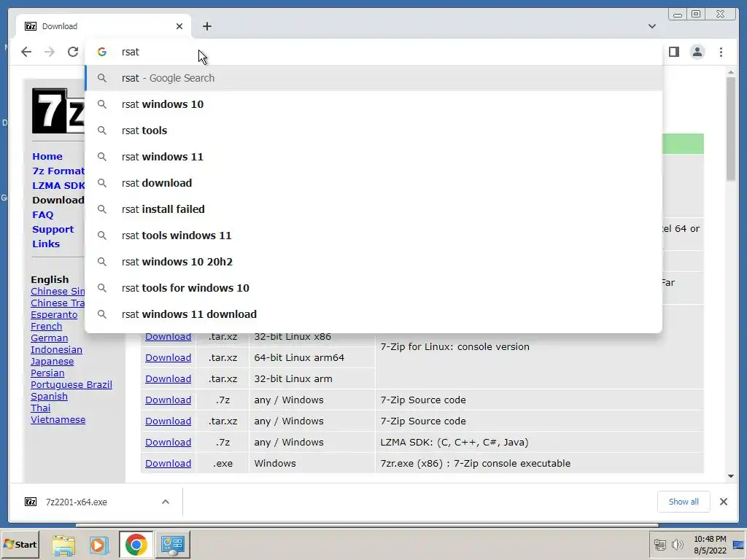
Task: Choose suggestion 'rsat windows 10 20h2'
Action: (x=373, y=262)
